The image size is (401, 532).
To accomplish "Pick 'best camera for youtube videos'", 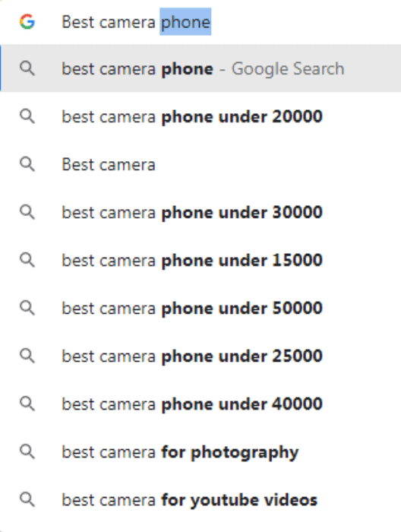I will 200,499.
